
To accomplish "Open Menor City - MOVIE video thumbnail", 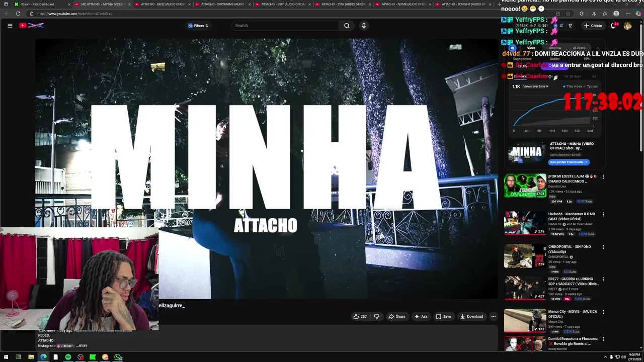I will click(525, 321).
